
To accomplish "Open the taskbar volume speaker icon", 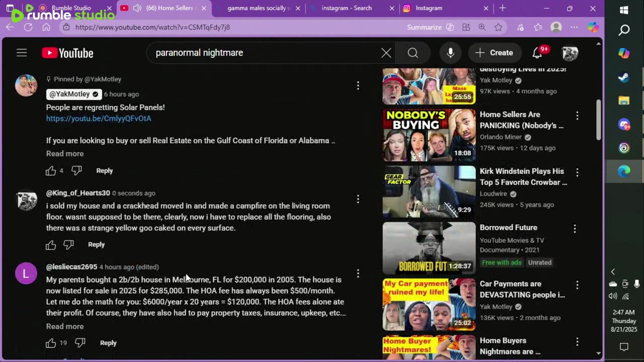I will tap(613, 296).
